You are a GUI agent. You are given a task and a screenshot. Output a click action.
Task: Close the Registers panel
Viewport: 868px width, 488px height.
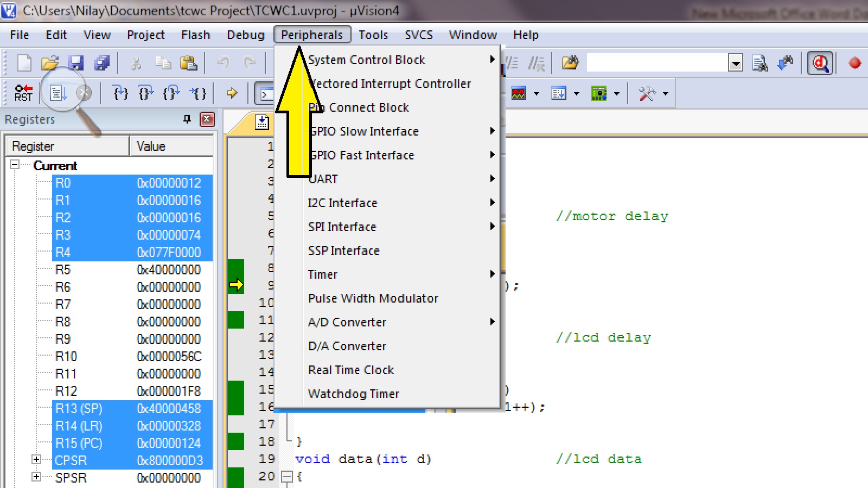pos(207,119)
